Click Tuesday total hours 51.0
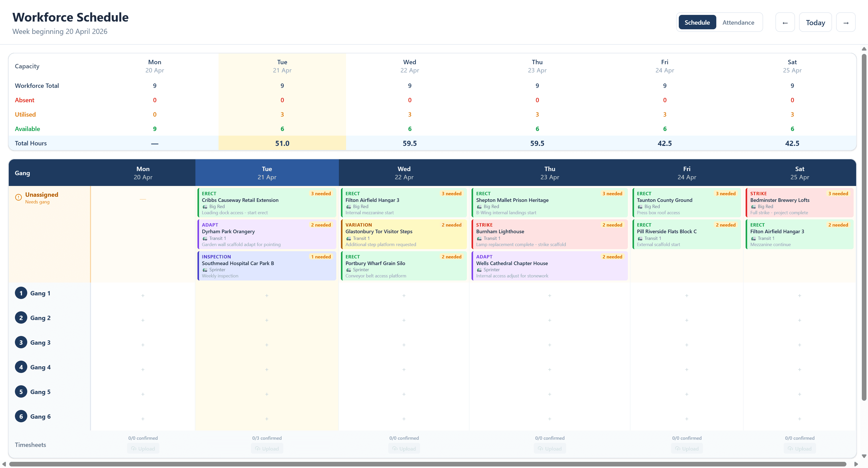The height and width of the screenshot is (468, 868). [282, 143]
